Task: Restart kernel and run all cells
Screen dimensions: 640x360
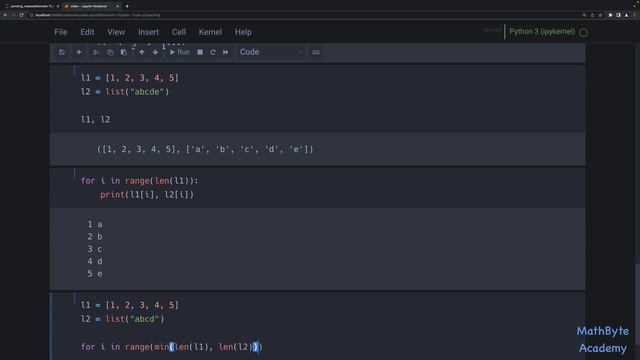Action: 226,52
